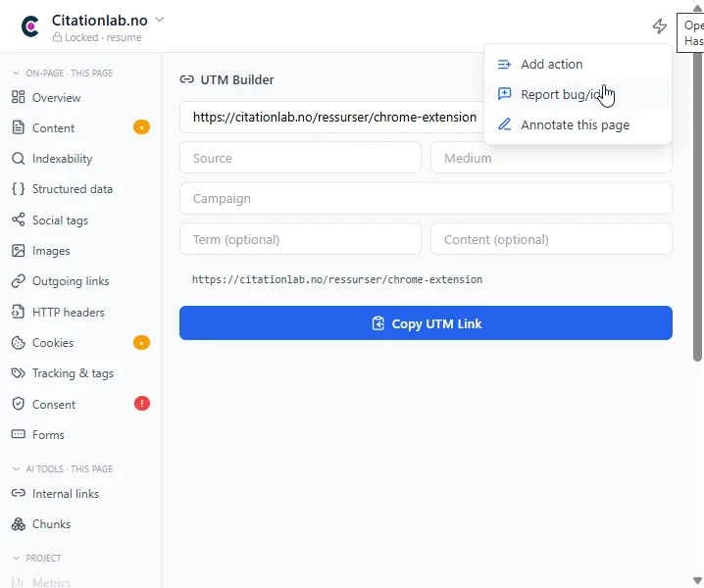Click the Structured data braces icon
This screenshot has height=588, width=704.
click(x=18, y=188)
